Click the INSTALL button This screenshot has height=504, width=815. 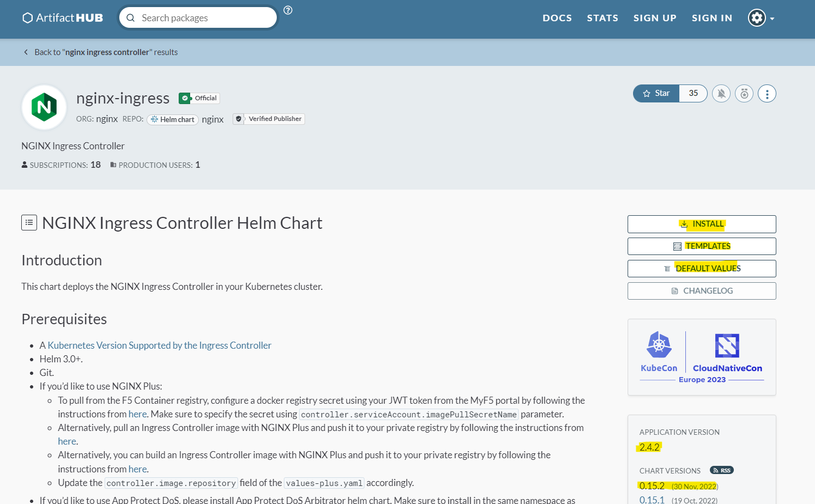(702, 224)
